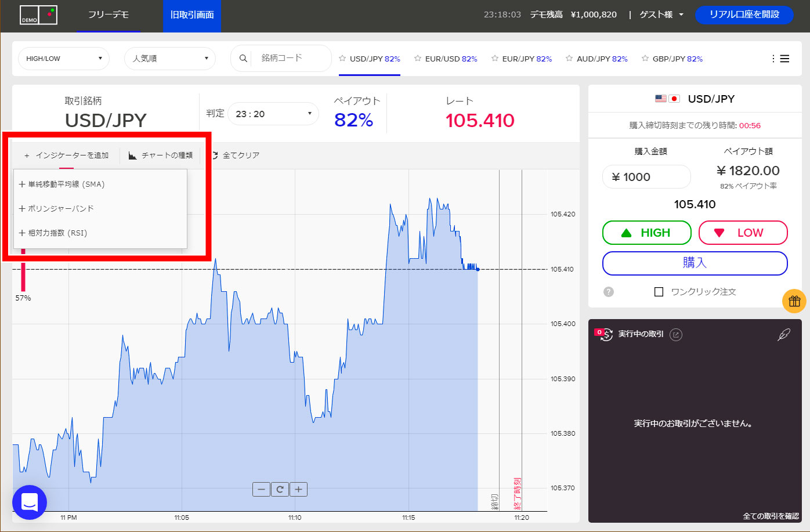The height and width of the screenshot is (532, 810).
Task: Open the ゲスト様 account dropdown
Action: pyautogui.click(x=661, y=15)
